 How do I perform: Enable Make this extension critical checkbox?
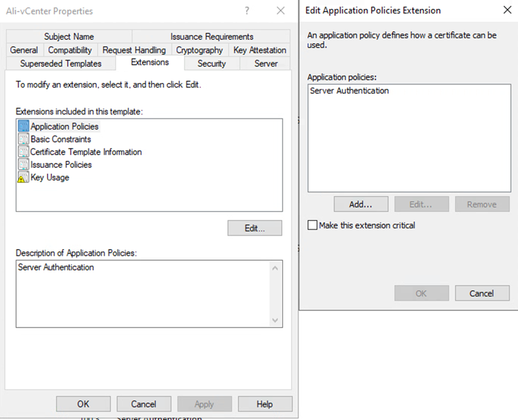312,226
